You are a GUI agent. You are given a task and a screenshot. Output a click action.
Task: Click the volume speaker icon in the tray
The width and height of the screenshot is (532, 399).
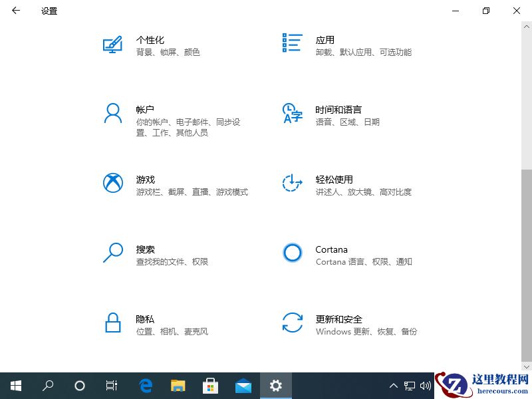point(426,386)
